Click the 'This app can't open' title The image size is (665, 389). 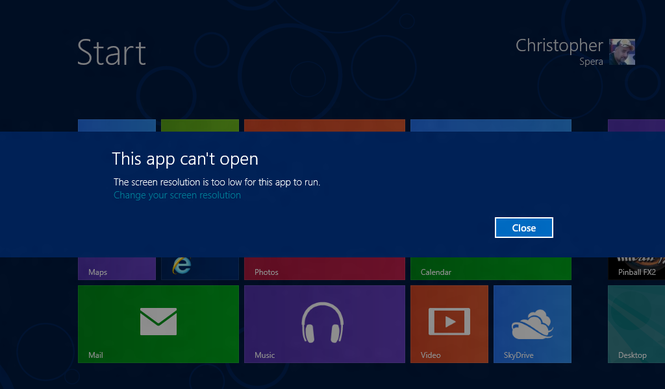(x=185, y=159)
